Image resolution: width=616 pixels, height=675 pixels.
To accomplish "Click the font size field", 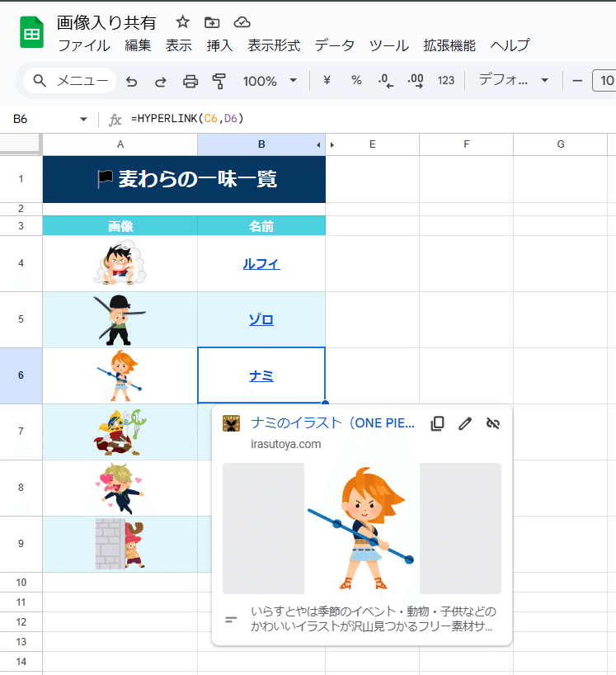I will click(604, 81).
